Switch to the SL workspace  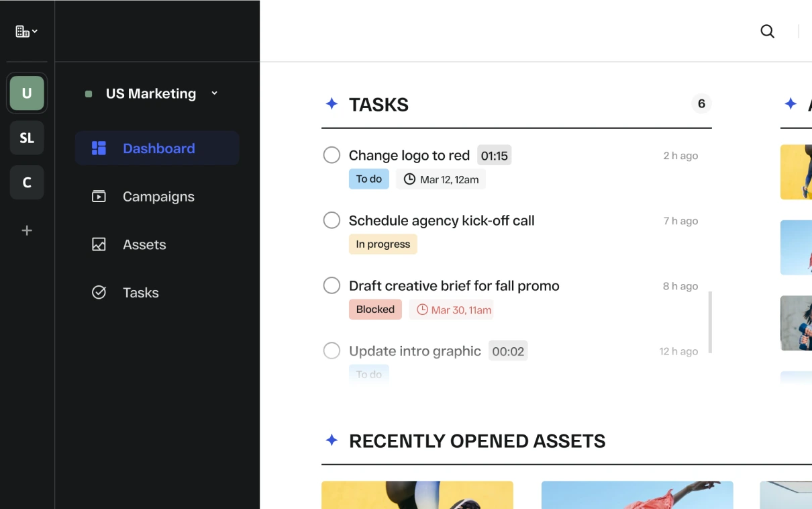point(26,138)
